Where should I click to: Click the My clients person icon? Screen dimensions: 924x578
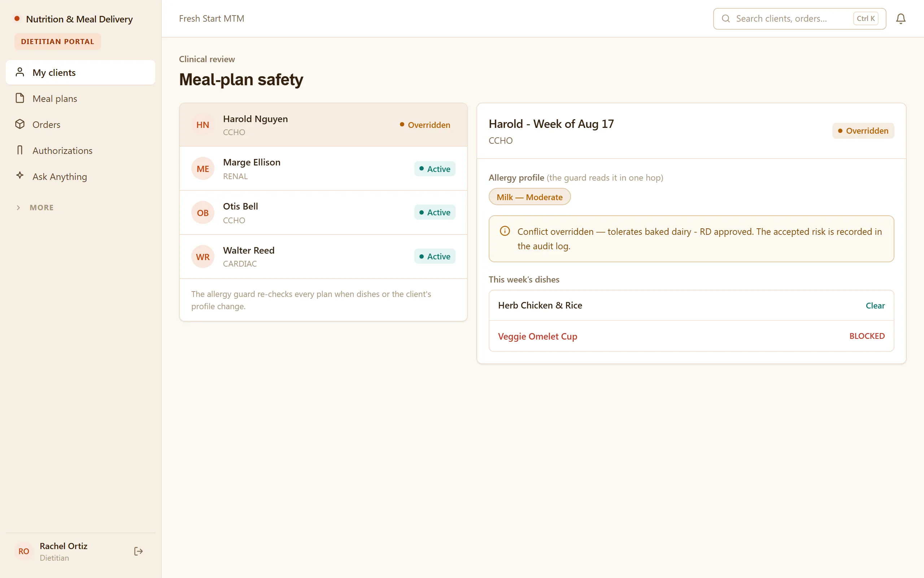[x=20, y=72]
